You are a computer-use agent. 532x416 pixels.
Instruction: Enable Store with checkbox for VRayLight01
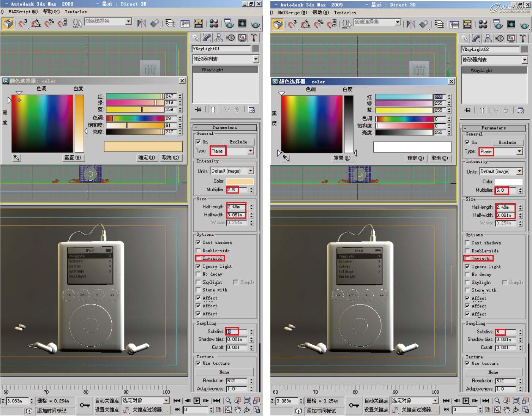coord(198,290)
